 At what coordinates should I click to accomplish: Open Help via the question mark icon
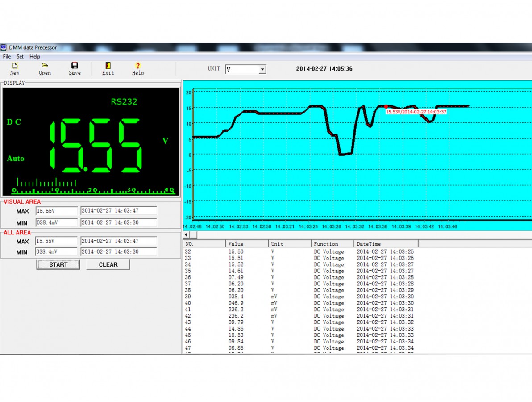pyautogui.click(x=138, y=66)
